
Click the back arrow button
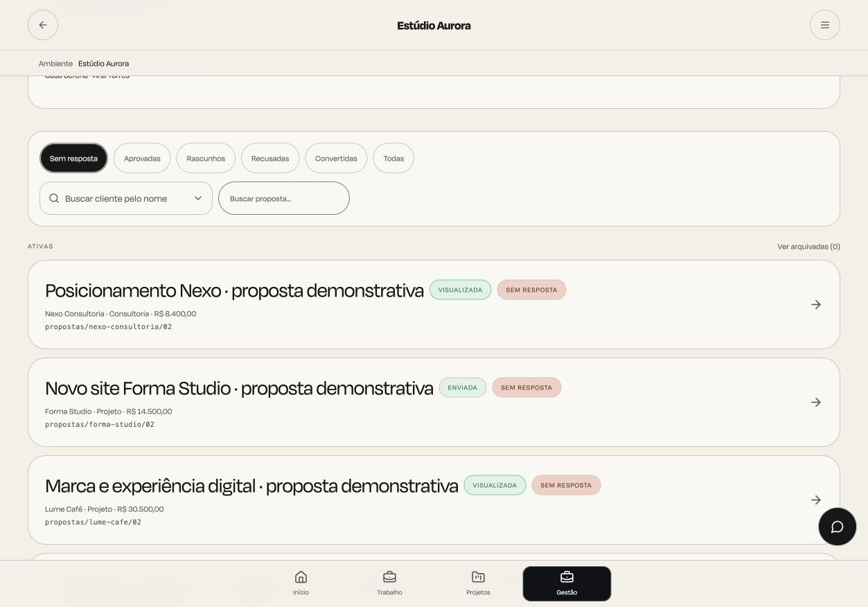(43, 25)
